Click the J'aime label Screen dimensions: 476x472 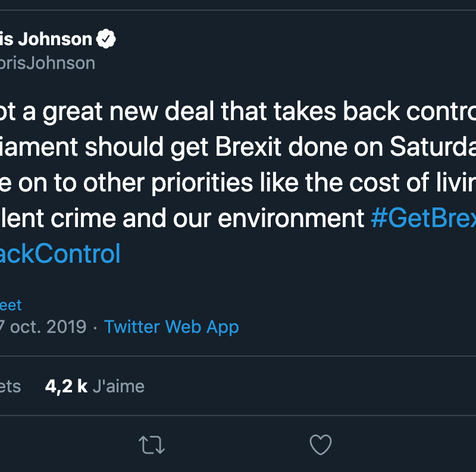tap(118, 386)
